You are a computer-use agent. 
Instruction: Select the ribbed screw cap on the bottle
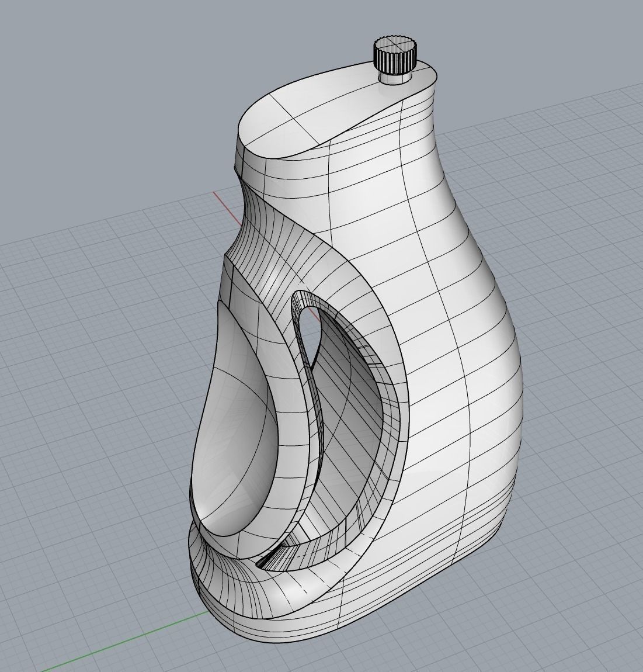pos(395,56)
